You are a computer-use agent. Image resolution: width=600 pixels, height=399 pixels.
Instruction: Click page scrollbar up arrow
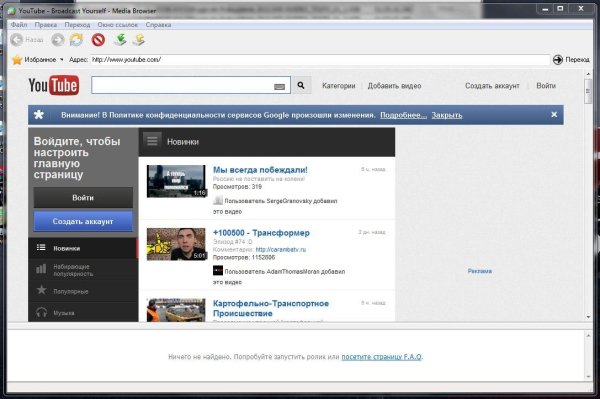point(589,73)
